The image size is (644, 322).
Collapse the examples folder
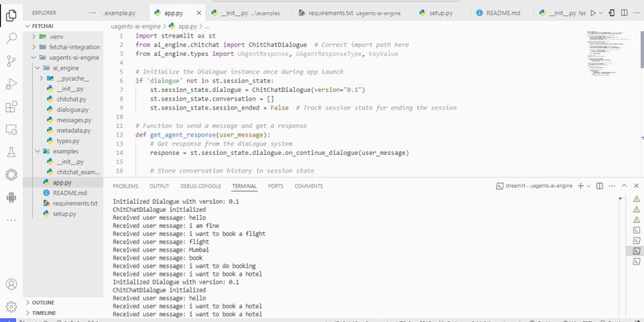point(62,151)
